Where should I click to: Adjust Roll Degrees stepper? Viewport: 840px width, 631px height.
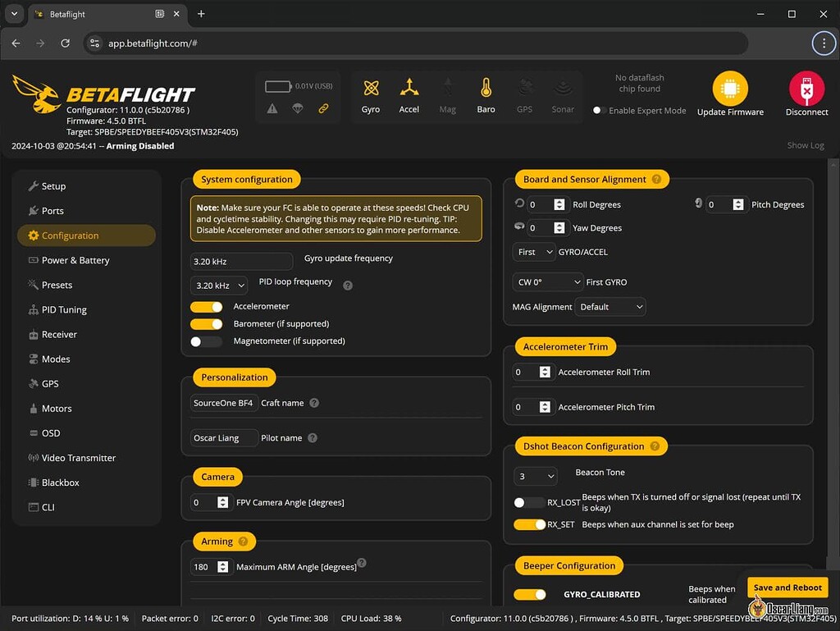click(559, 204)
